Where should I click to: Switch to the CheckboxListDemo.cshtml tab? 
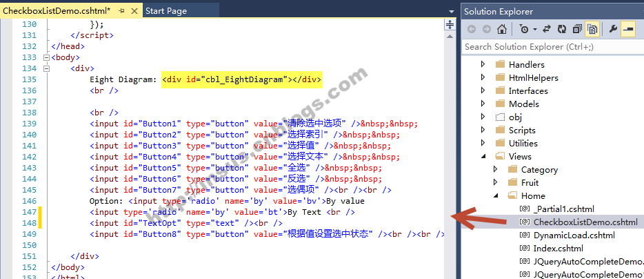[x=57, y=11]
